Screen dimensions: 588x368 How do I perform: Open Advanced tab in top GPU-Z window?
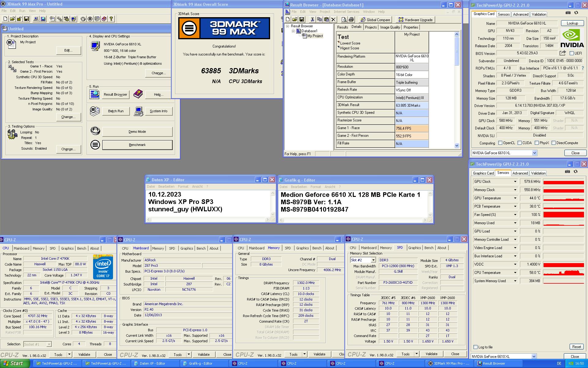click(521, 14)
